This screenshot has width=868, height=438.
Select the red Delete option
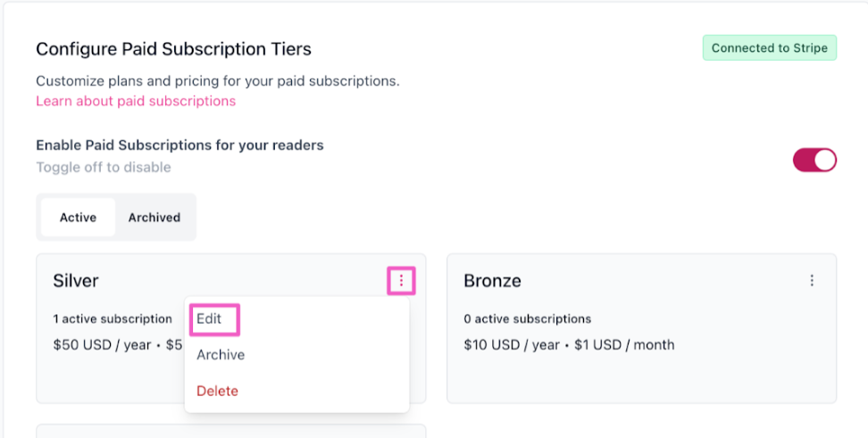pos(217,391)
